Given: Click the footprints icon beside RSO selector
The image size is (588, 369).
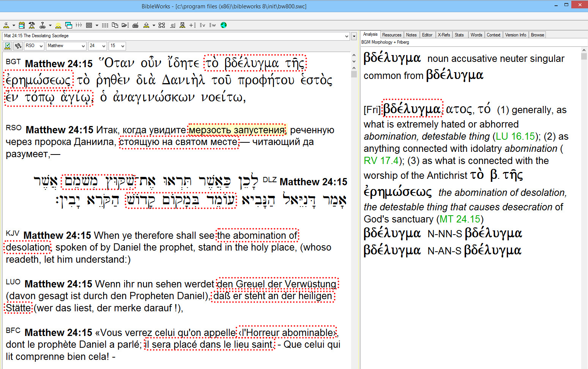Looking at the screenshot, I should coord(18,46).
